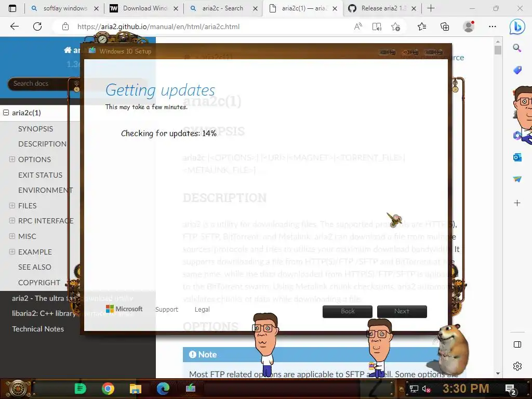Open the home icon in aria2 docs header
This screenshot has width=532, height=399.
(68, 50)
